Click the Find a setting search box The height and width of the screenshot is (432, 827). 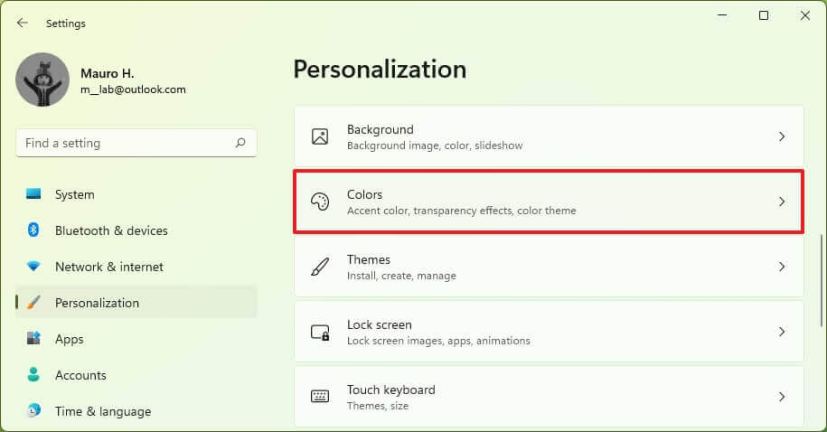pos(125,143)
